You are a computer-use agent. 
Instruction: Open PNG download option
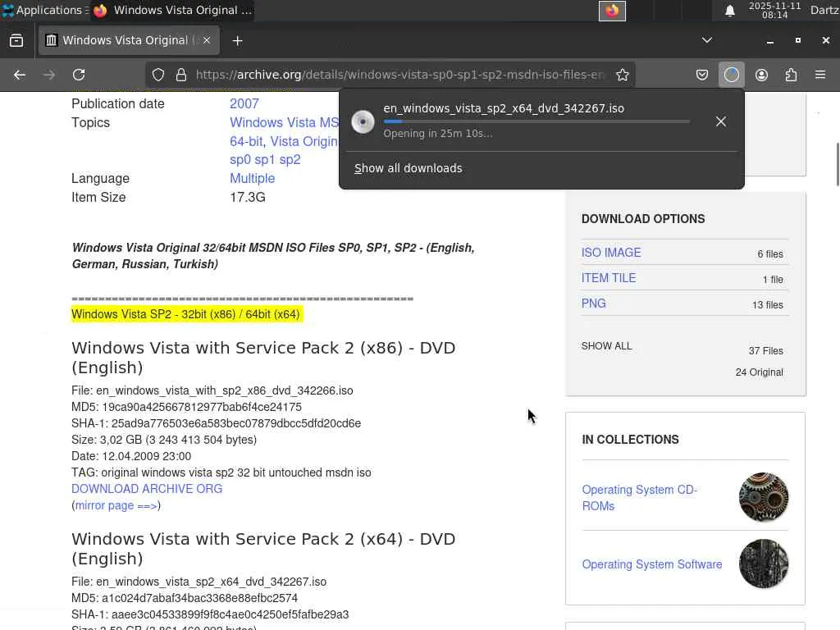pos(594,304)
